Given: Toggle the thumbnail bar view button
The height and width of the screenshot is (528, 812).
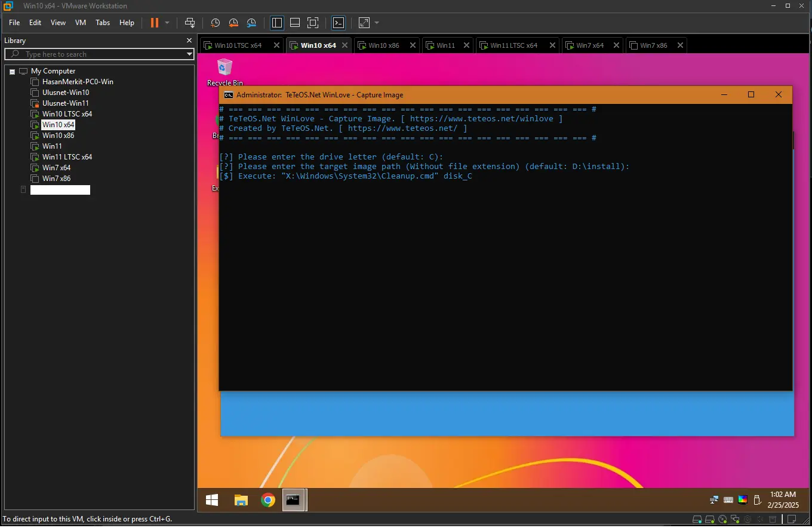Looking at the screenshot, I should tap(295, 23).
